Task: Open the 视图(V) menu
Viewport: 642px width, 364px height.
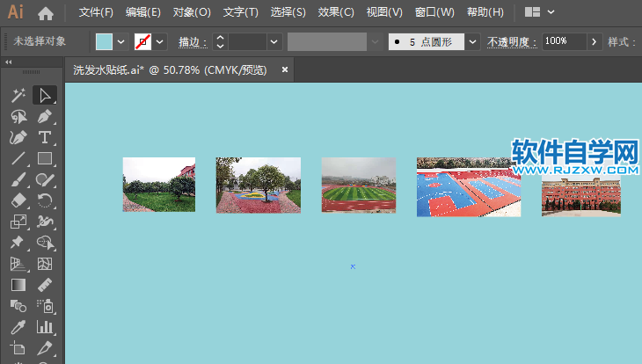Action: point(384,12)
